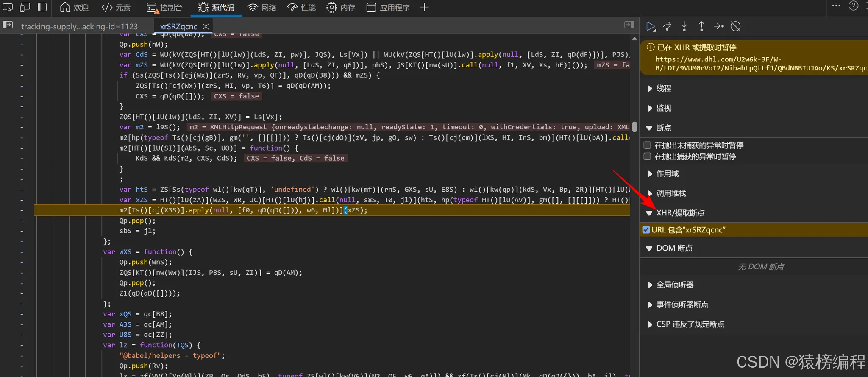Collapse the 断点 breakpoints section

point(663,128)
